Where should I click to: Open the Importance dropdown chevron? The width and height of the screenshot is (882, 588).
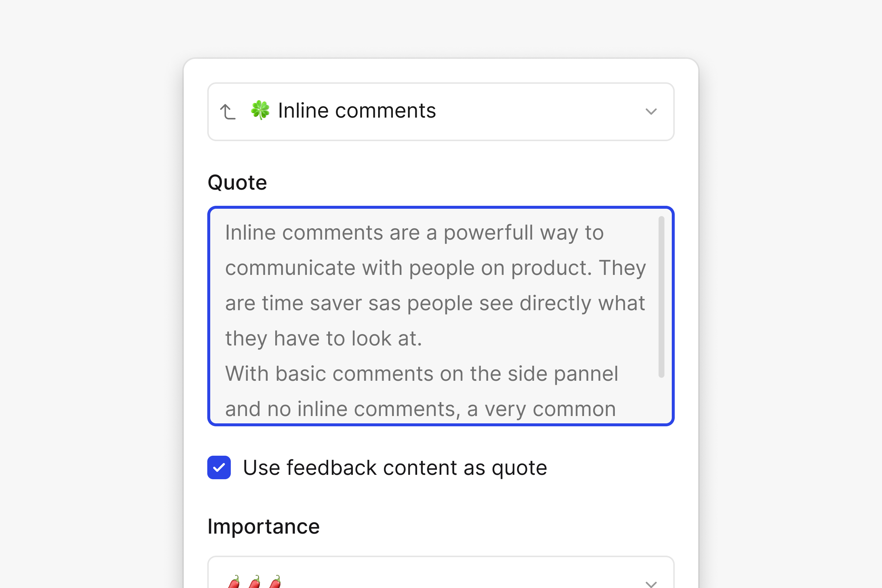(651, 584)
